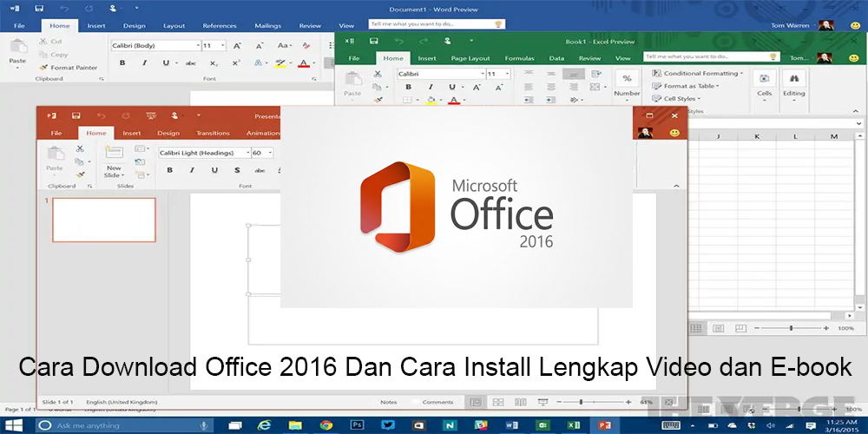This screenshot has height=434, width=868.
Task: Apply strikethrough abc in Word ribbon
Action: [x=190, y=63]
